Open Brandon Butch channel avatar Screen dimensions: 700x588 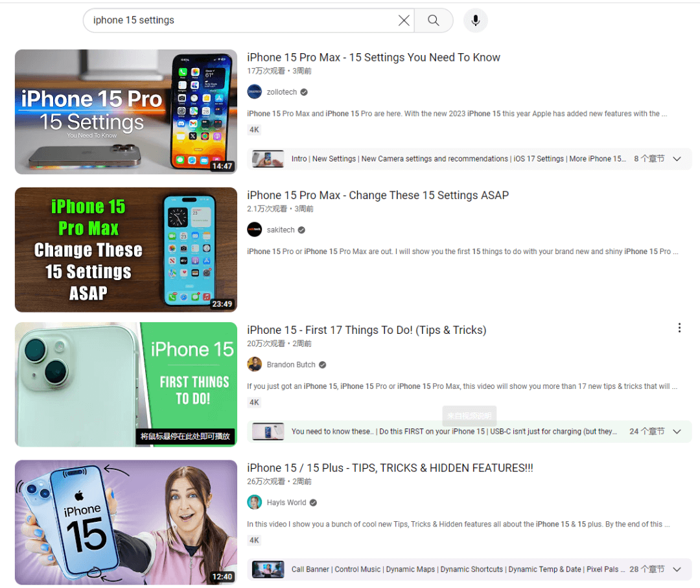click(255, 364)
